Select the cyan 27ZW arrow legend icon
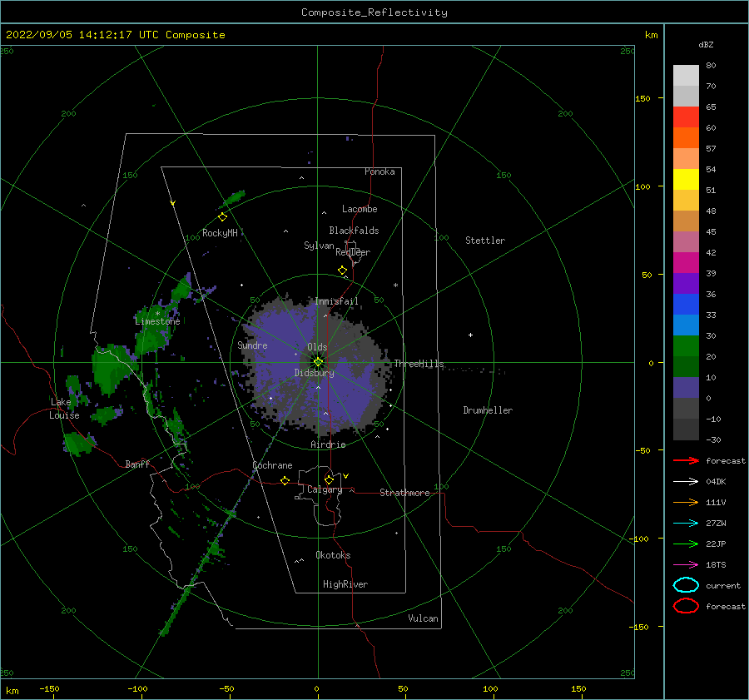The image size is (749, 700). pos(686,524)
